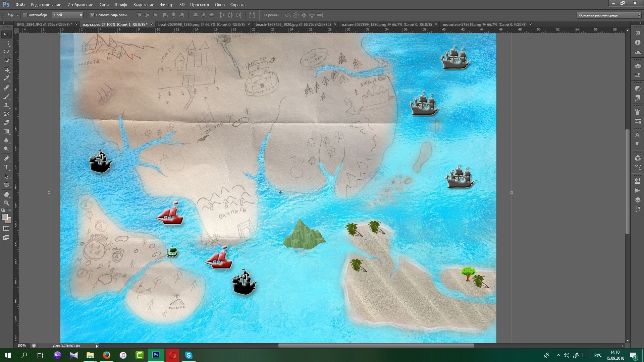Open the Фильтр menu
Viewport: 644px width, 362px height.
pos(166,5)
